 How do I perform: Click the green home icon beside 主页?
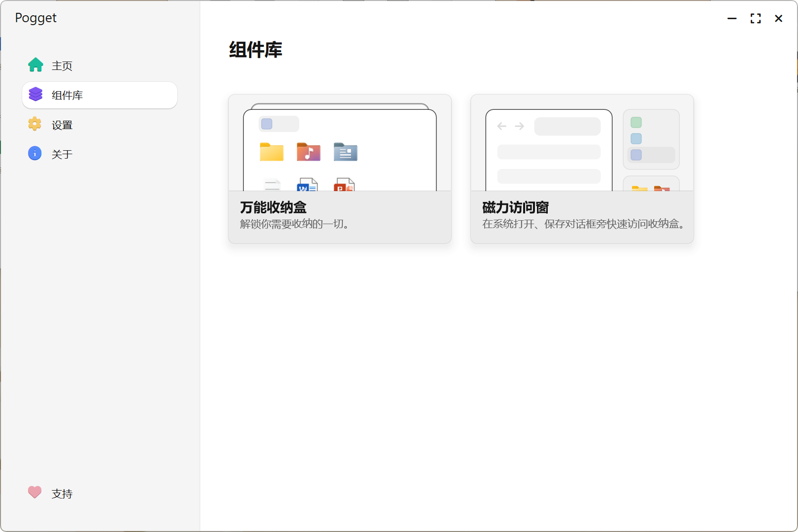[x=35, y=65]
